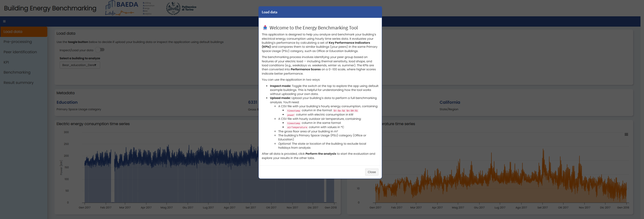Viewport: 644px width, 219px height.
Task: Click the hamburger sidebar toggle icon
Action: (4, 21)
